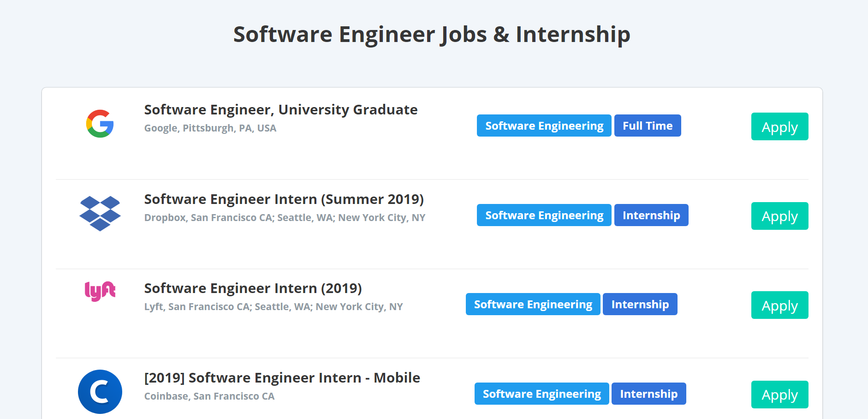This screenshot has height=419, width=868.
Task: Open the Software Engineer, University Graduate title
Action: 280,110
